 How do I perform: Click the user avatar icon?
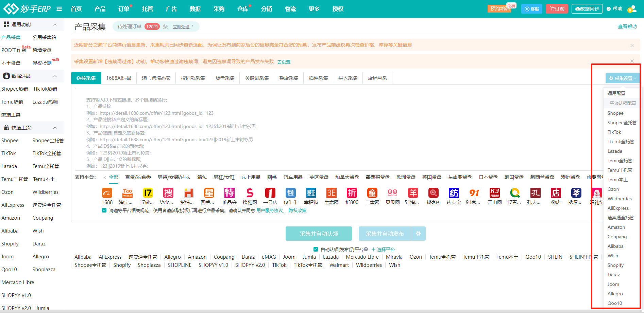tap(632, 9)
